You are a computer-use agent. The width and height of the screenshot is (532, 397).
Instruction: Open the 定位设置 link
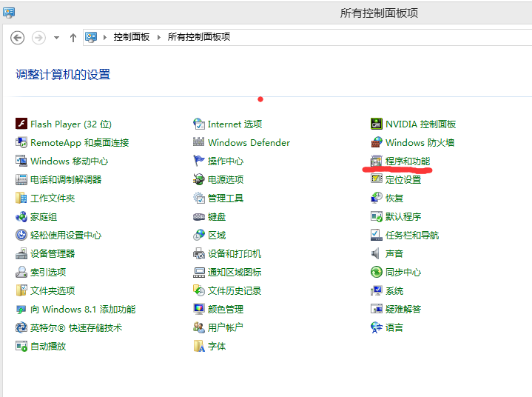coord(403,179)
